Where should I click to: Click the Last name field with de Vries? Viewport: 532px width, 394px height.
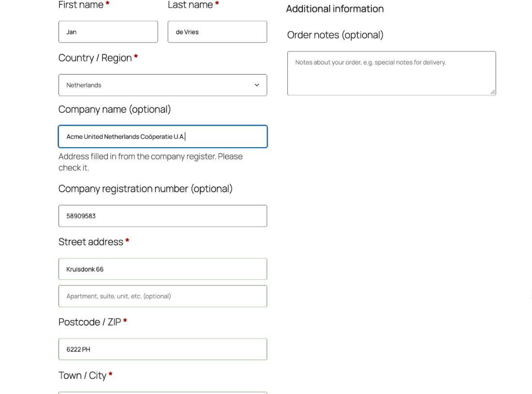217,31
